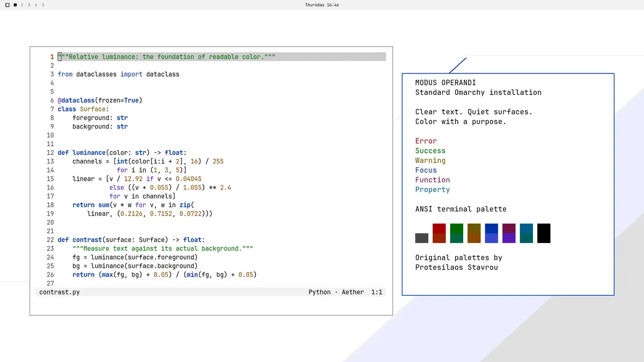The image size is (644, 362).
Task: Click 'return (max(fg, bg) + 0.05)' line
Action: (165, 275)
